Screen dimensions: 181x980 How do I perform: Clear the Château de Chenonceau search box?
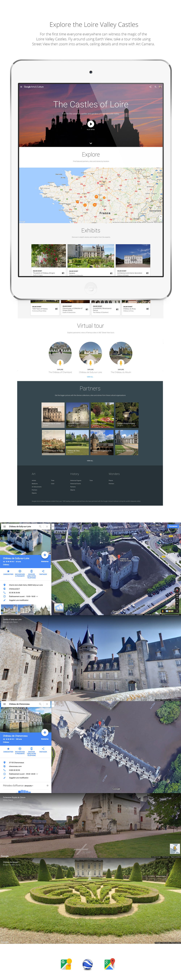(x=47, y=704)
